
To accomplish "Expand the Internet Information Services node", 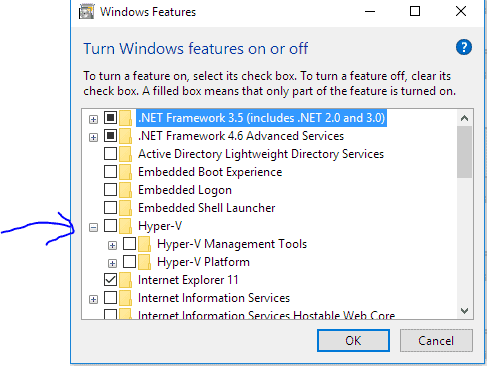I will pyautogui.click(x=94, y=299).
